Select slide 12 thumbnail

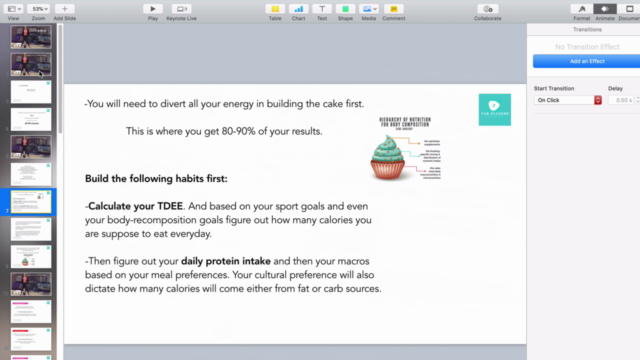point(31,339)
